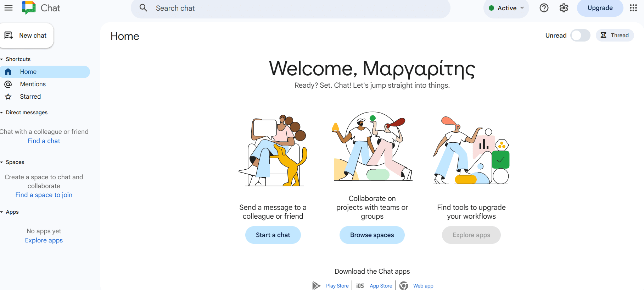This screenshot has height=290, width=644.
Task: Click the Start a chat button
Action: (x=273, y=235)
